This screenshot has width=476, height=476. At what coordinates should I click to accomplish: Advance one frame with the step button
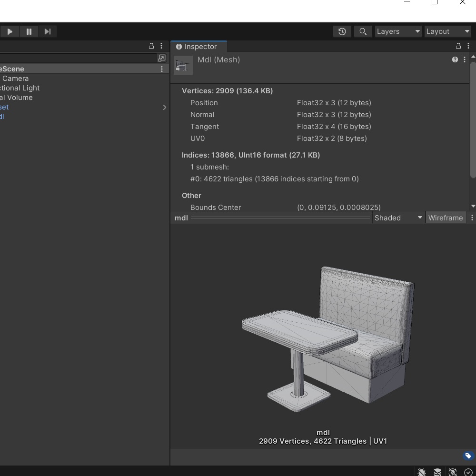(x=48, y=31)
